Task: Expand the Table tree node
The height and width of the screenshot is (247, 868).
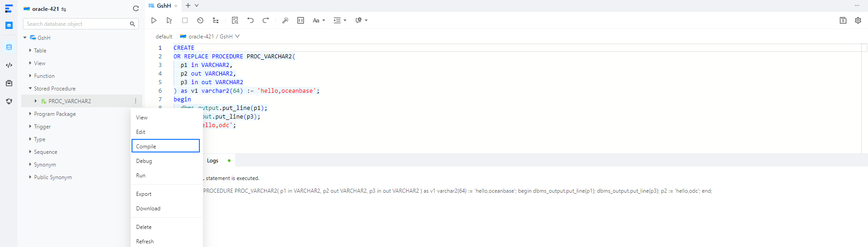Action: [x=30, y=51]
